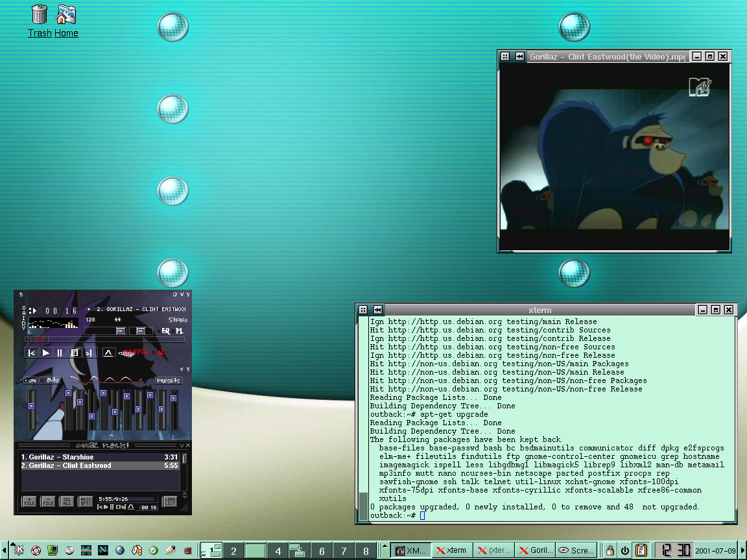Open the xterm window menu icon

click(363, 310)
